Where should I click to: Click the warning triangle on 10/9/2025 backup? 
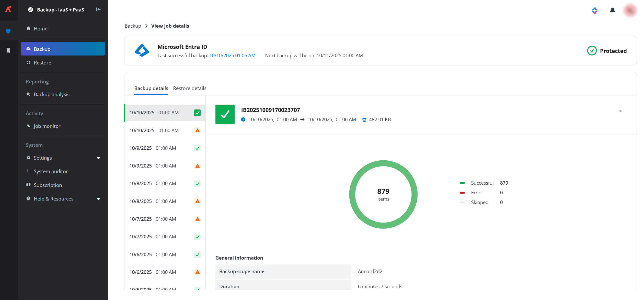click(x=197, y=166)
